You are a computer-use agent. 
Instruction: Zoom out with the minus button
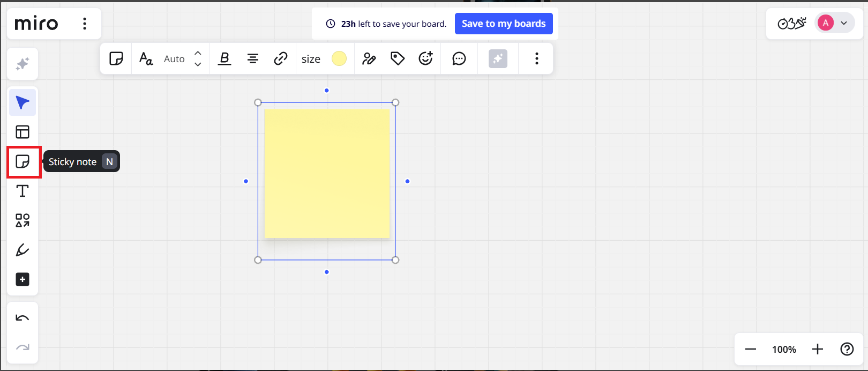tap(751, 350)
